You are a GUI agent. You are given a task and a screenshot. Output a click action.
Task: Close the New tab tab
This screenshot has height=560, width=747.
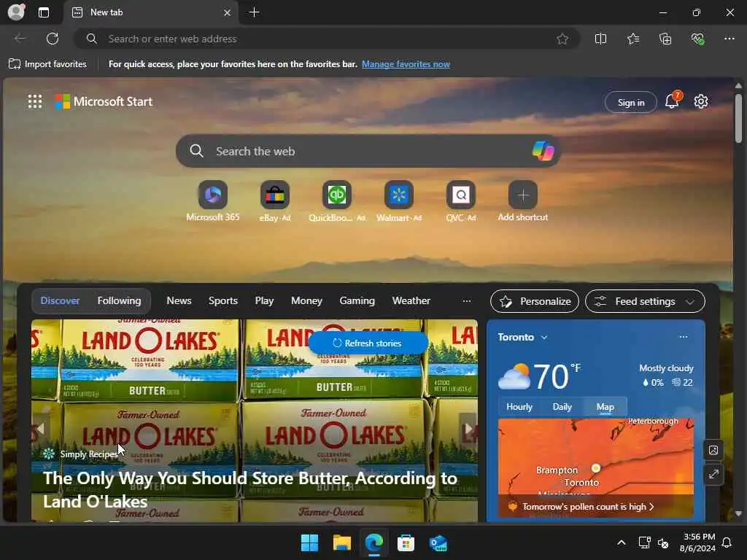(x=228, y=13)
